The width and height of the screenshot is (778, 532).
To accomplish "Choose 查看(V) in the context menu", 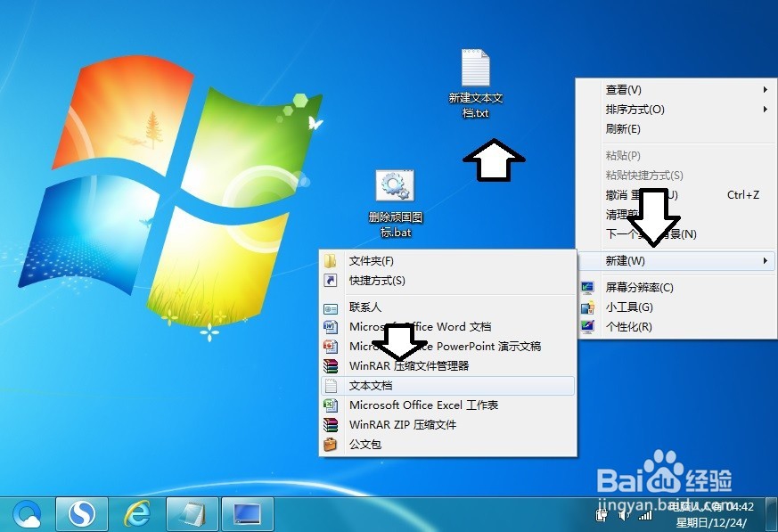I will 676,90.
